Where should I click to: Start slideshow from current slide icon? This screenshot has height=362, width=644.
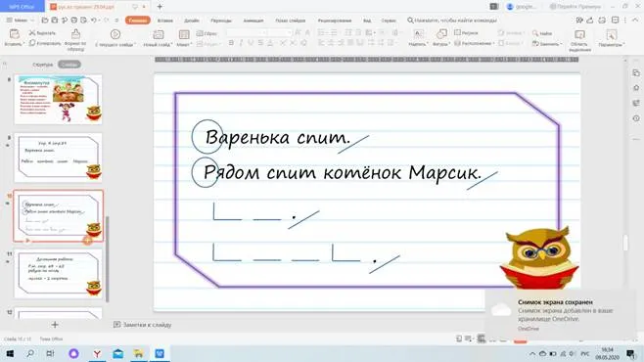point(115,34)
